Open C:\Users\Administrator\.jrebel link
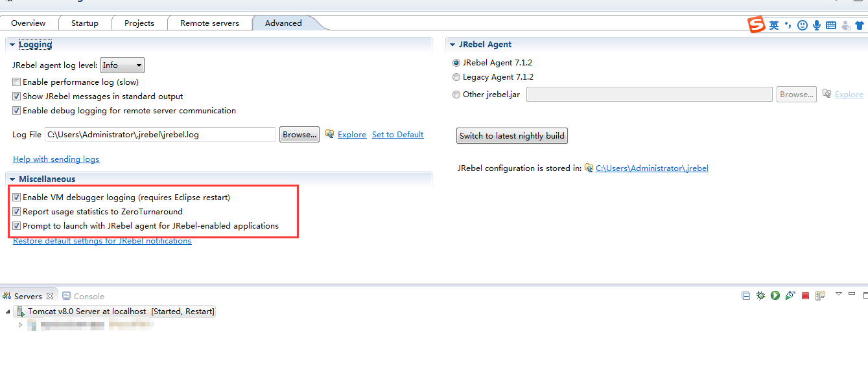 (652, 168)
